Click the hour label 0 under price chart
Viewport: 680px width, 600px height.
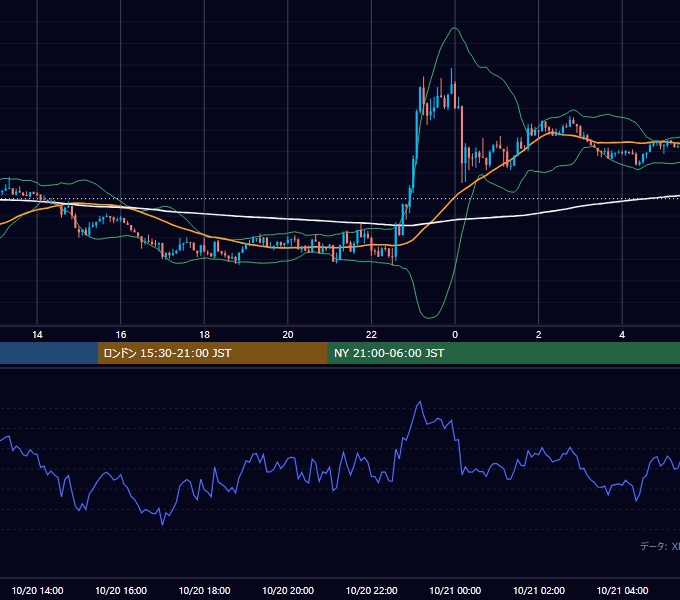point(455,335)
